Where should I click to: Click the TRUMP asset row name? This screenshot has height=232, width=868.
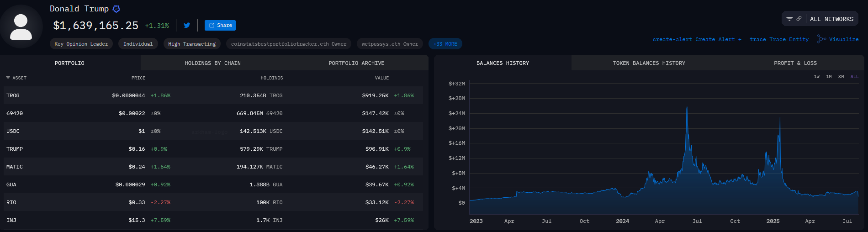pyautogui.click(x=15, y=149)
